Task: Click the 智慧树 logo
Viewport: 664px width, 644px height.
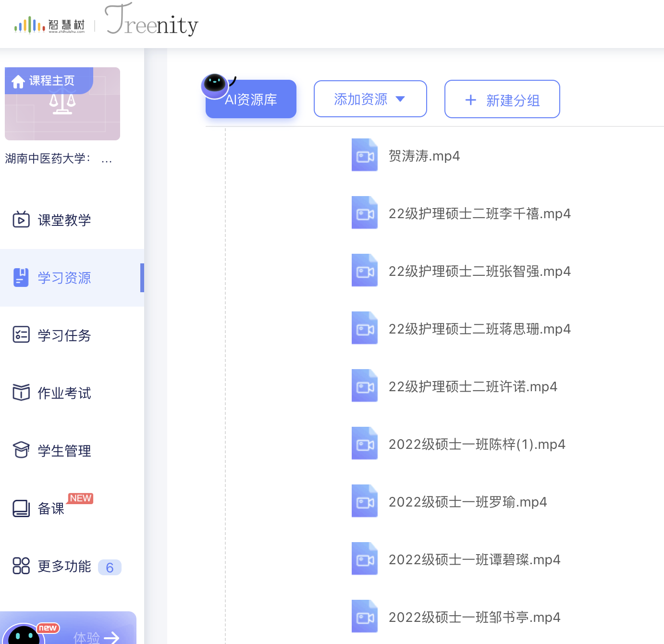Action: tap(49, 25)
